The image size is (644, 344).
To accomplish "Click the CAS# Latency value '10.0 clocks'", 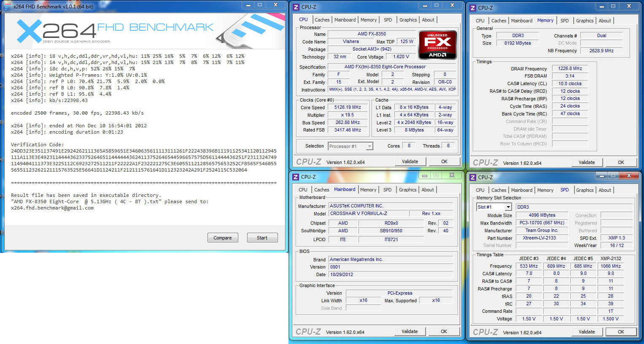I will pyautogui.click(x=570, y=83).
